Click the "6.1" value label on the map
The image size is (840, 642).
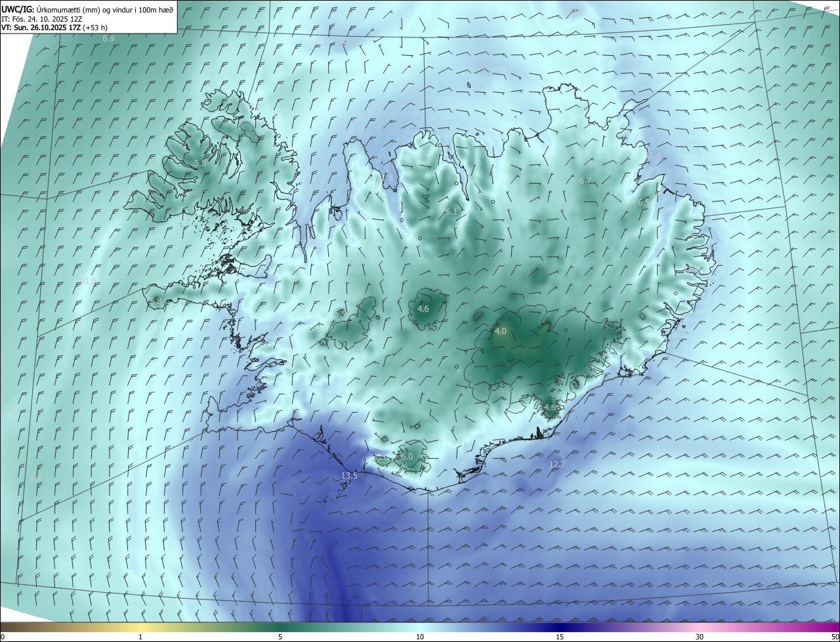[451, 212]
